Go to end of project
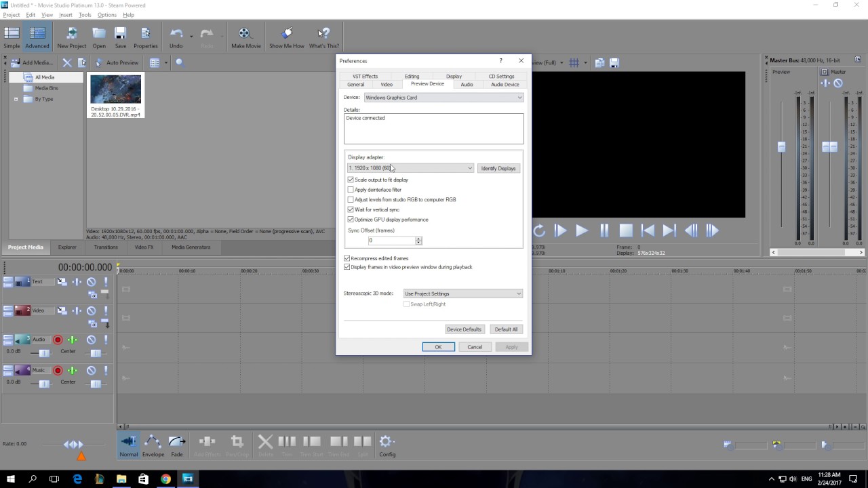 click(x=669, y=230)
